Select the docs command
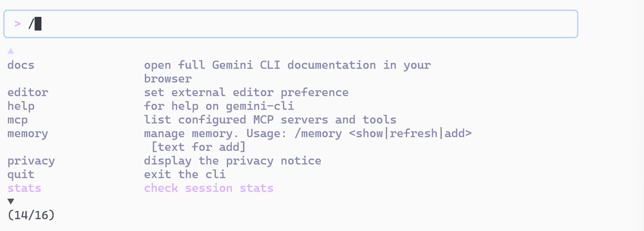 pyautogui.click(x=21, y=65)
